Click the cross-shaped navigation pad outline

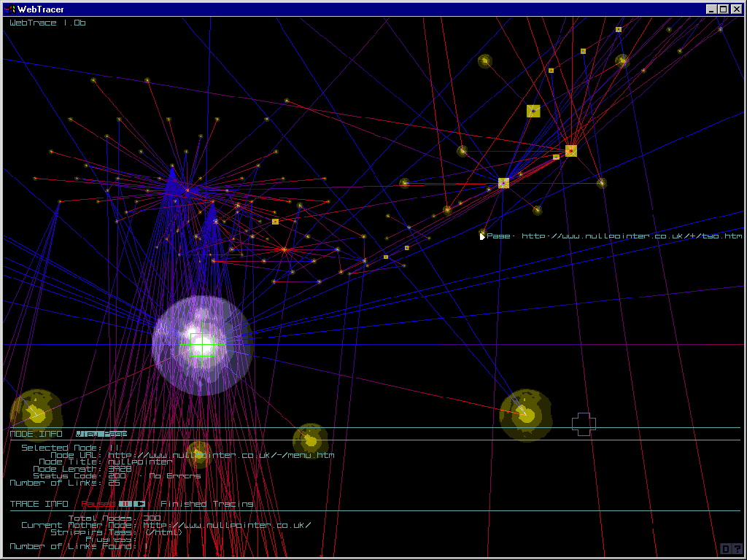point(584,424)
